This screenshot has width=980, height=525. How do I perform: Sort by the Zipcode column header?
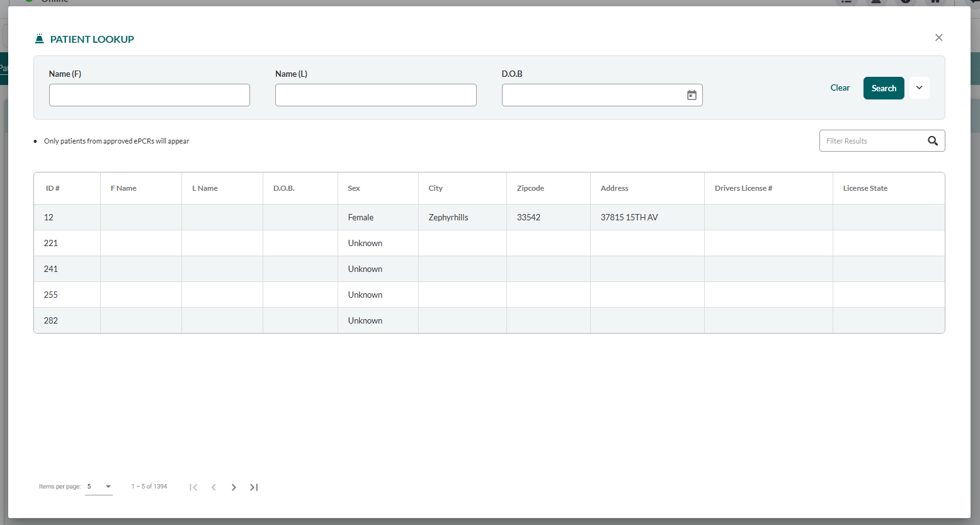pos(530,188)
